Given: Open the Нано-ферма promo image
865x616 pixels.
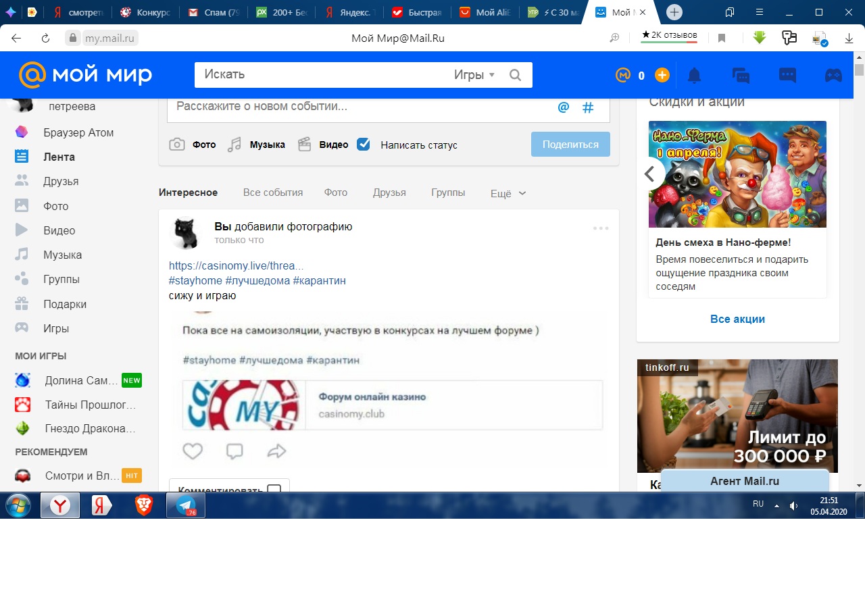Looking at the screenshot, I should (x=737, y=174).
